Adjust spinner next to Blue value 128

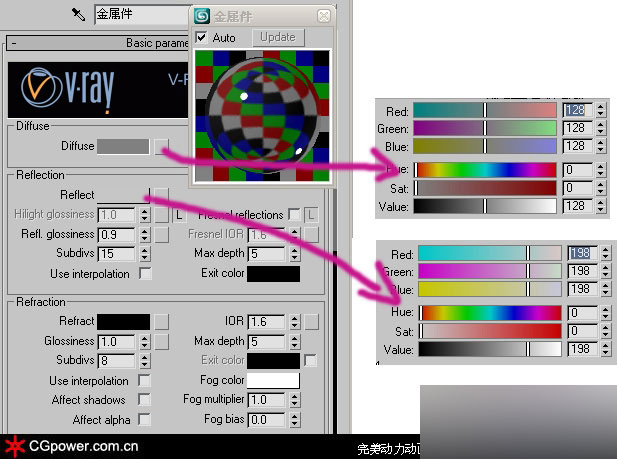tap(600, 146)
